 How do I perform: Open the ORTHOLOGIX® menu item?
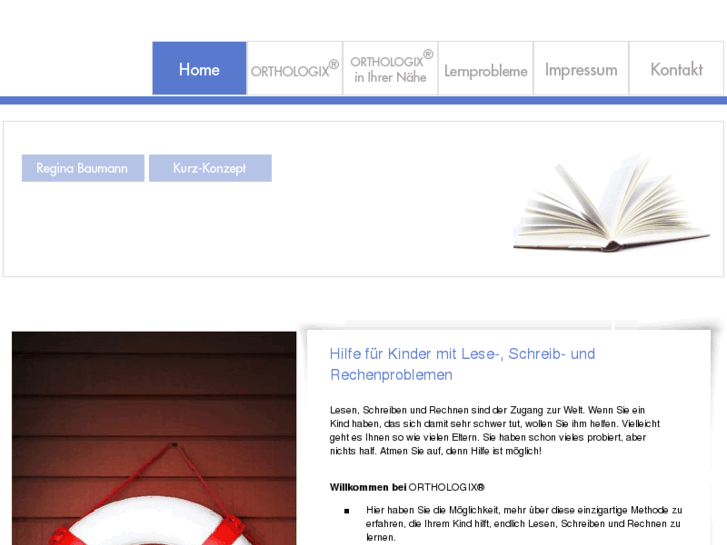[x=295, y=68]
